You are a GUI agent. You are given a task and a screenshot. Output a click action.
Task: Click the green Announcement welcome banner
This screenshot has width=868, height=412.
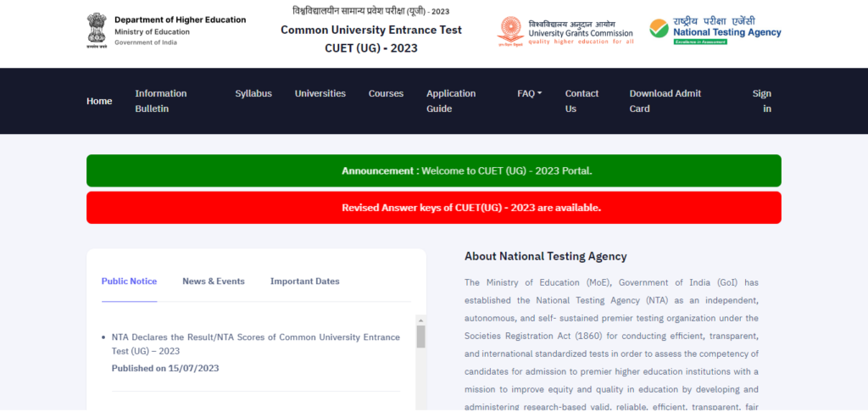click(x=434, y=170)
